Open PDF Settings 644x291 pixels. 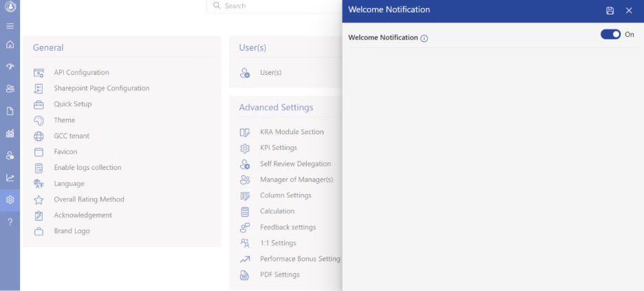[280, 274]
